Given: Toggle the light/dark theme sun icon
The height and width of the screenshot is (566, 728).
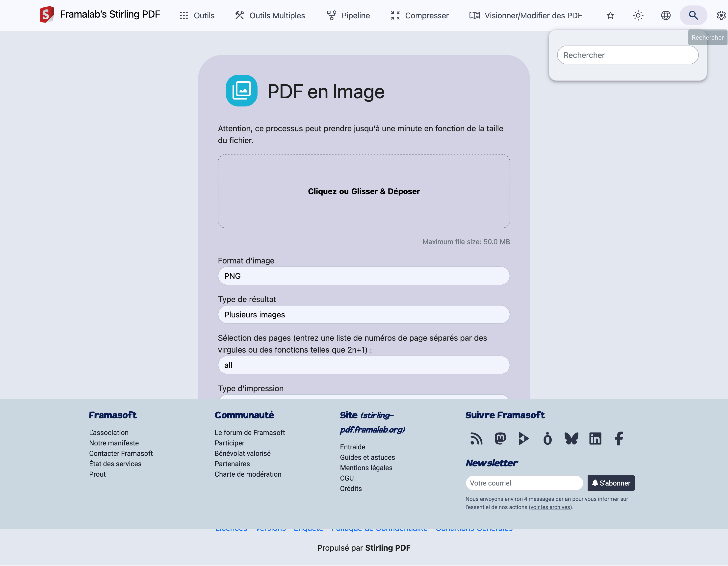Looking at the screenshot, I should coord(638,15).
